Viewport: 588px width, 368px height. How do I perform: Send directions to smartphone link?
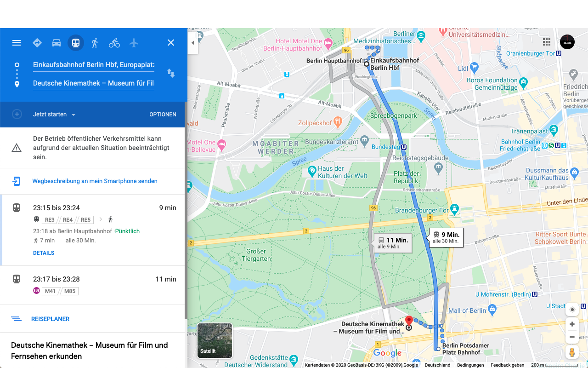(x=95, y=181)
